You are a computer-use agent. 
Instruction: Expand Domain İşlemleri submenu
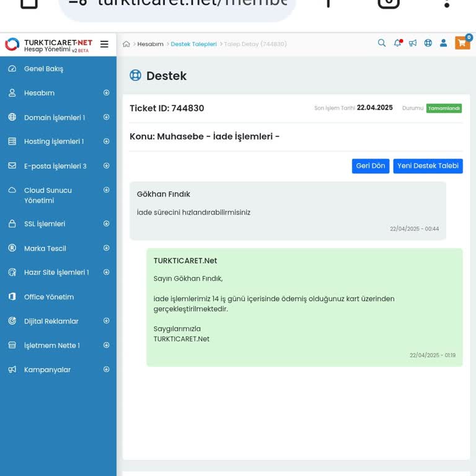pyautogui.click(x=106, y=117)
